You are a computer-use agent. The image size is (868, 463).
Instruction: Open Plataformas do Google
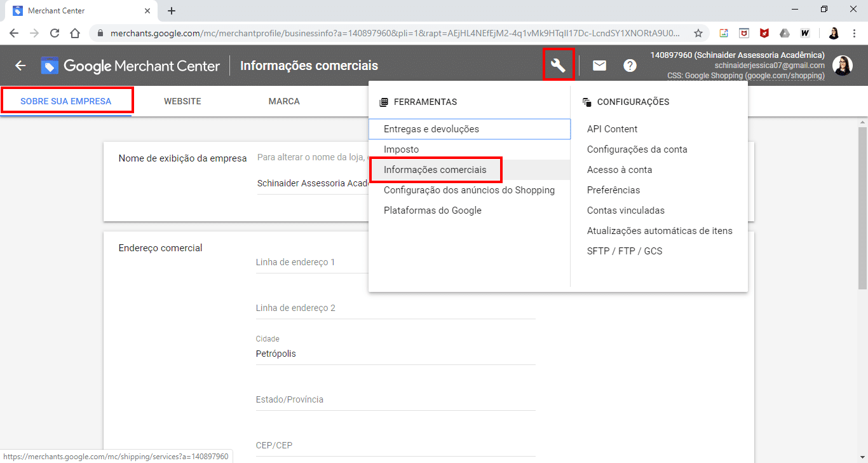click(x=470, y=211)
